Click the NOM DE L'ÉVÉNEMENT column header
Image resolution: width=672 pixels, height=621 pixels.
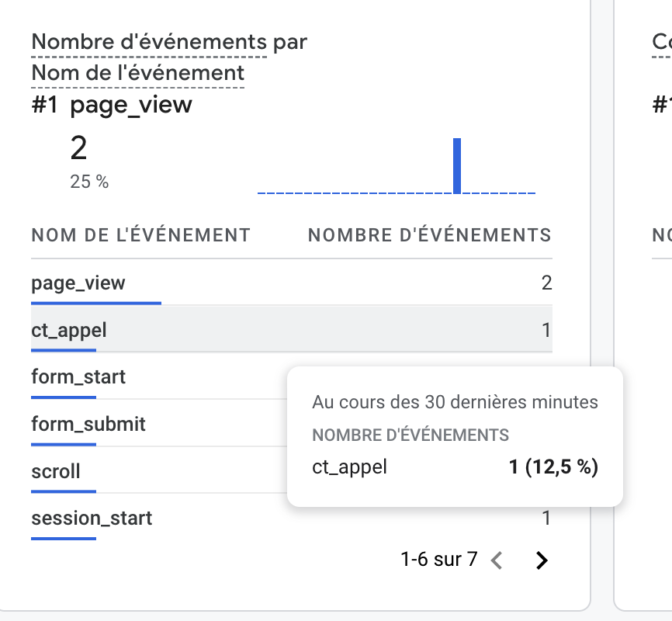click(x=141, y=235)
